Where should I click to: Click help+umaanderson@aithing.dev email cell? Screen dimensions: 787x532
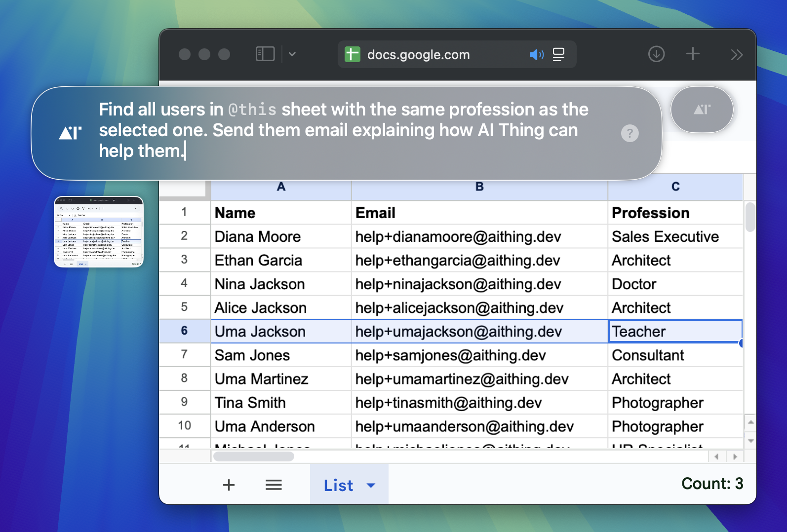pos(479,426)
